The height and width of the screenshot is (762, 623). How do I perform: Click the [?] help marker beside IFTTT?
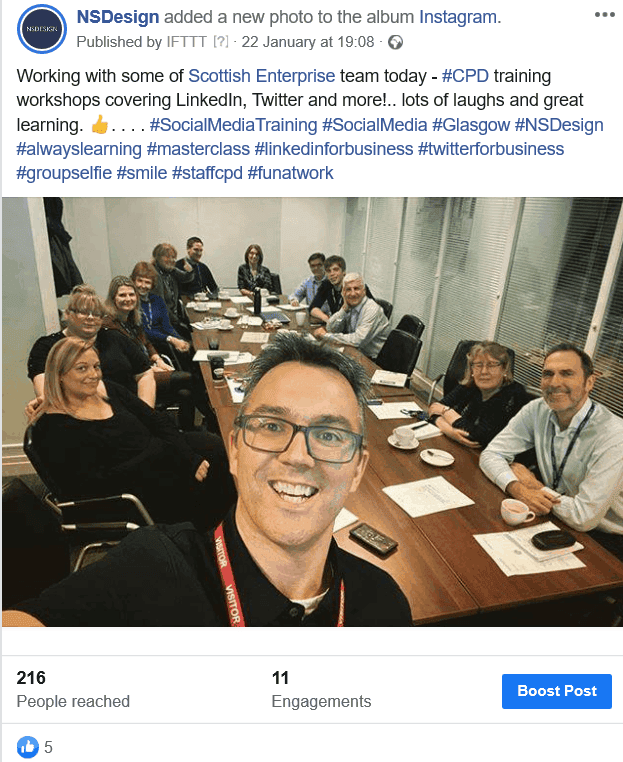point(221,42)
